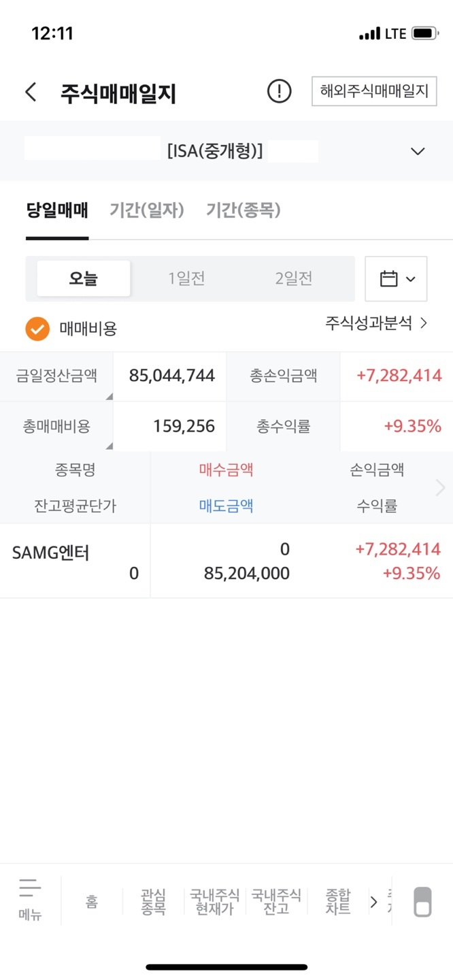Image resolution: width=453 pixels, height=980 pixels.
Task: Switch to 기간(일자) tab
Action: coord(147,210)
